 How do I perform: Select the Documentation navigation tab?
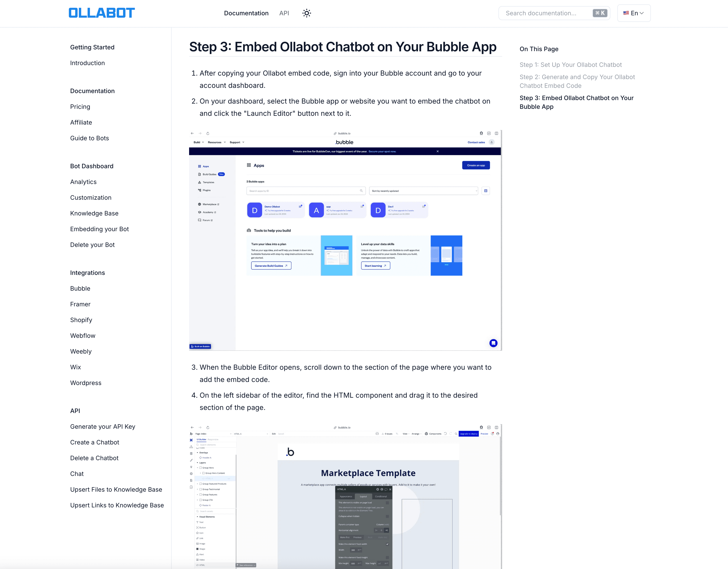246,13
